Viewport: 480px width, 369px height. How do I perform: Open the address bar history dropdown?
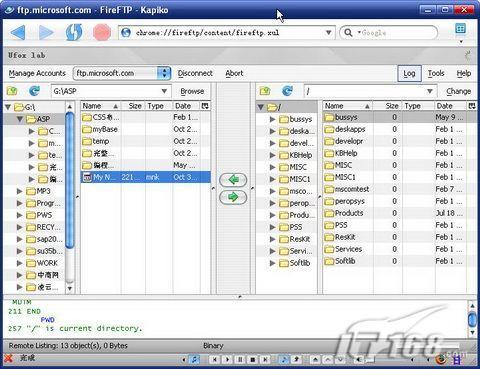pyautogui.click(x=328, y=33)
